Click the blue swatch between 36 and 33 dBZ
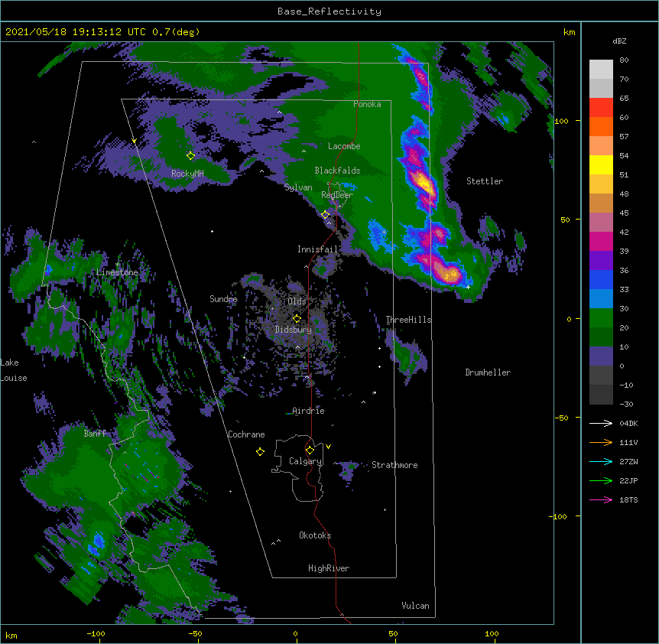The image size is (659, 644). coord(601,280)
